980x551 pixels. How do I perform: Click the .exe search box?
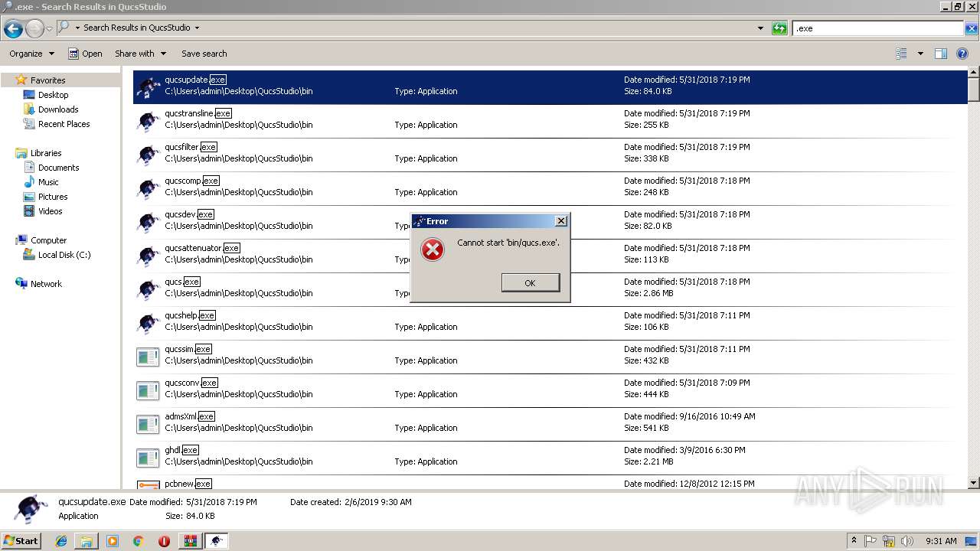[877, 28]
